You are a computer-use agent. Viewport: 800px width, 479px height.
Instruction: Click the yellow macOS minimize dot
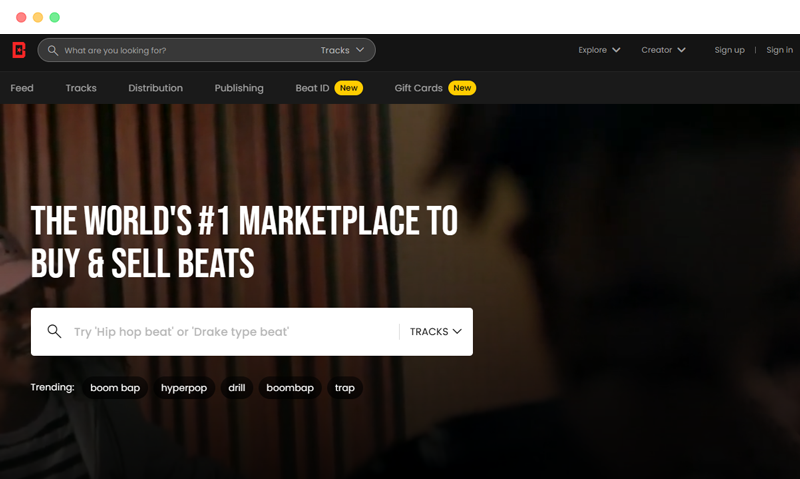pyautogui.click(x=38, y=17)
